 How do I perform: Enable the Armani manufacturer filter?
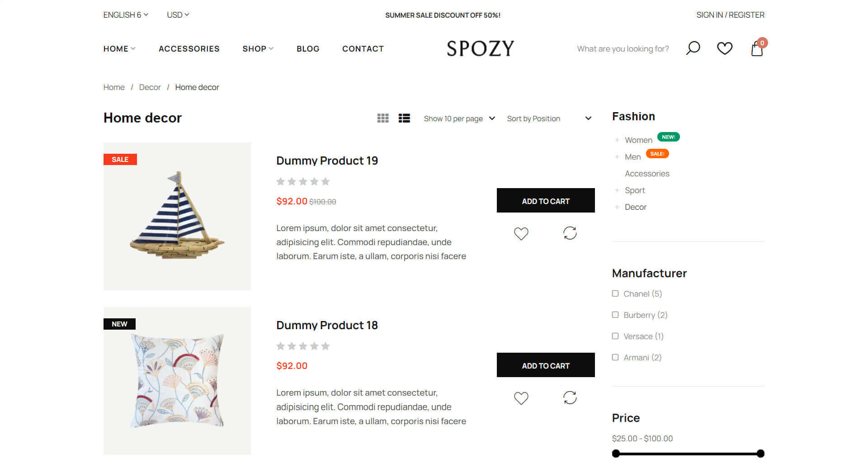pos(615,357)
